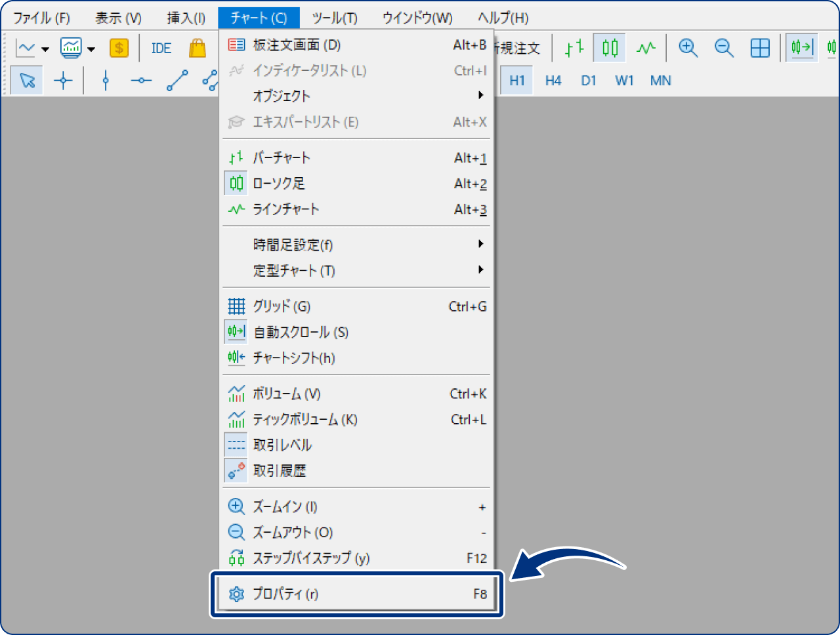840x635 pixels.
Task: Open the ツール menu
Action: [335, 18]
